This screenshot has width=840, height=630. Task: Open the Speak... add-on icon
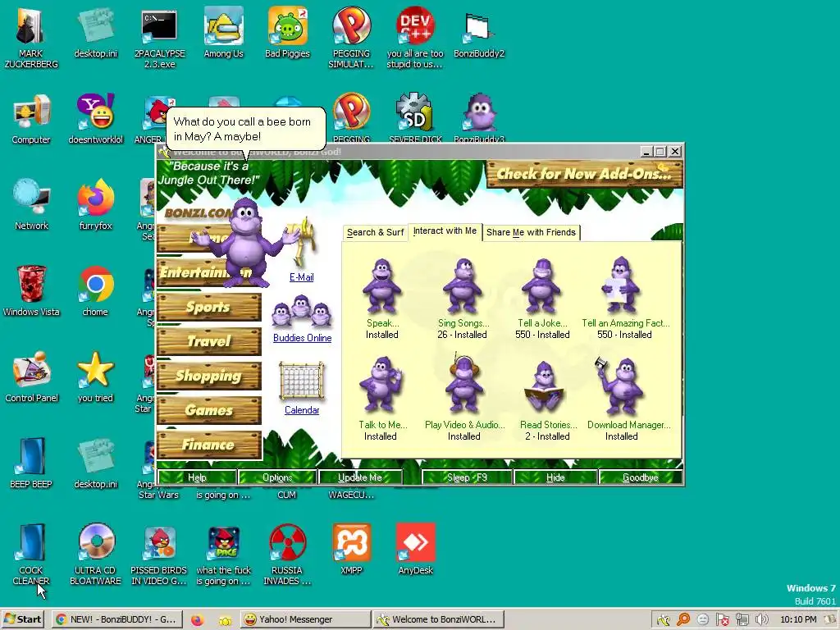point(381,286)
